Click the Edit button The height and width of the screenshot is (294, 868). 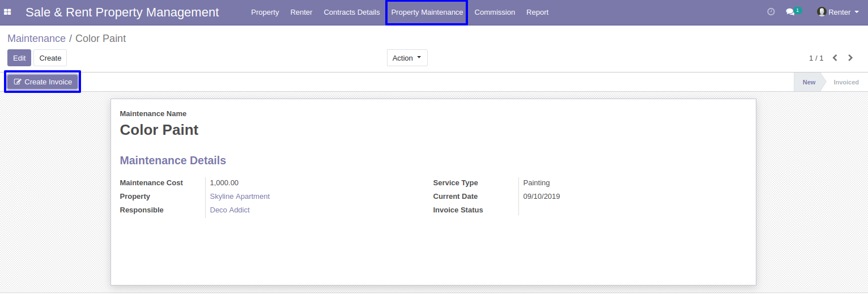[x=19, y=58]
